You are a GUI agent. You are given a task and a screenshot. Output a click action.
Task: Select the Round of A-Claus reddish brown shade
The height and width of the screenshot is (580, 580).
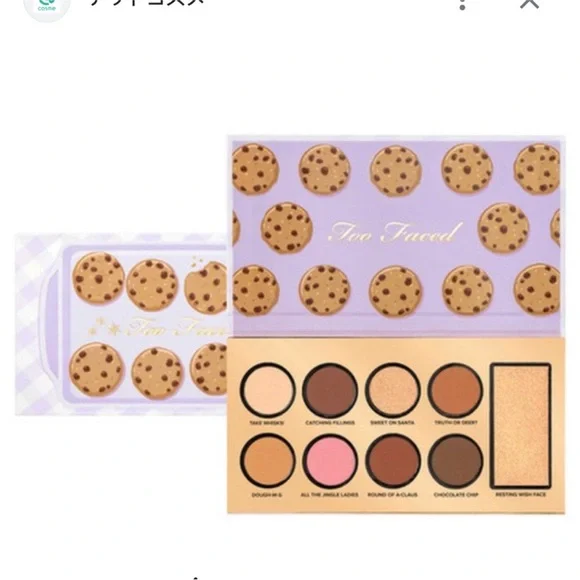(x=393, y=461)
